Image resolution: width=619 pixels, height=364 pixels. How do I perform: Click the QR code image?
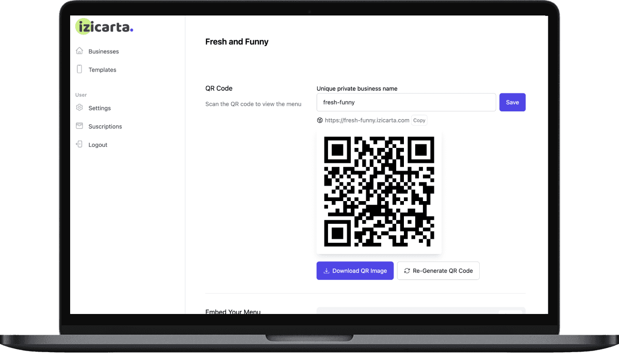(x=379, y=191)
